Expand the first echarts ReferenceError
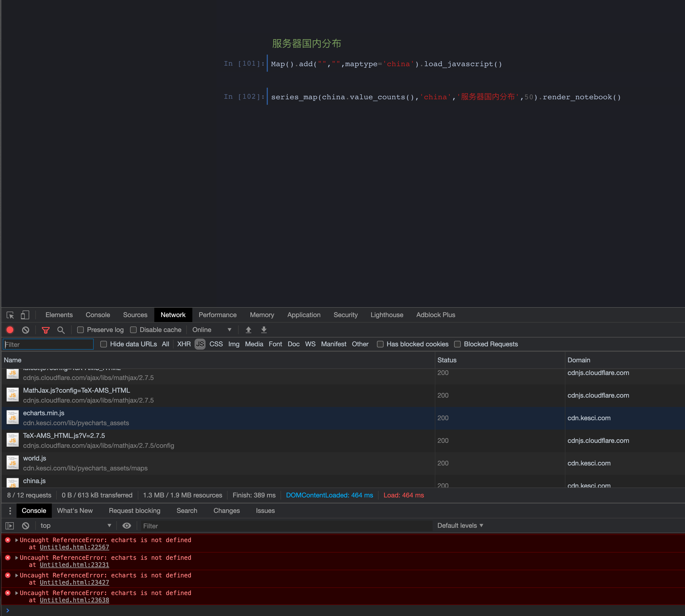685x616 pixels. click(x=16, y=540)
